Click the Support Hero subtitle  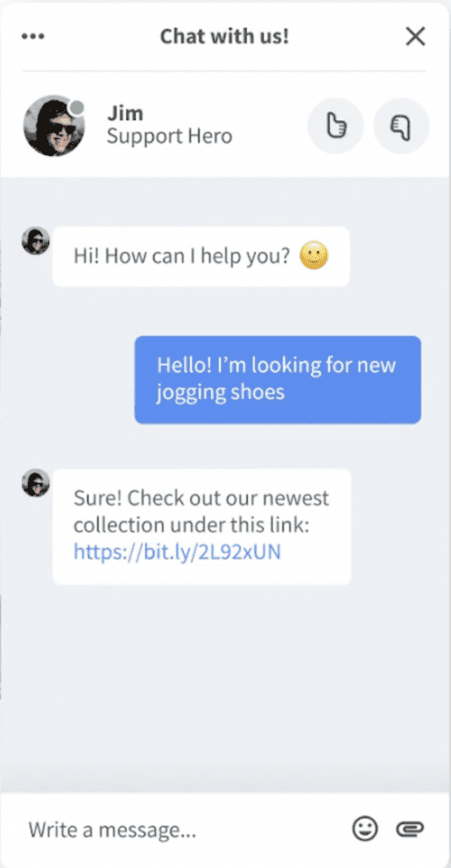pos(170,136)
